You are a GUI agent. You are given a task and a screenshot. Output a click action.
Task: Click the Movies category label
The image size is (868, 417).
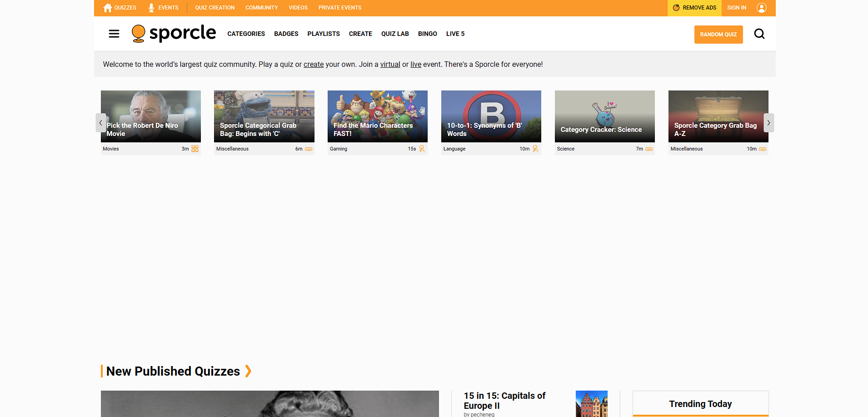click(111, 149)
